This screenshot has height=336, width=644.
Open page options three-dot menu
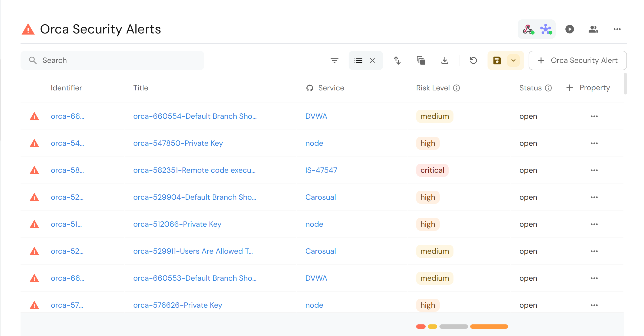[x=617, y=29]
